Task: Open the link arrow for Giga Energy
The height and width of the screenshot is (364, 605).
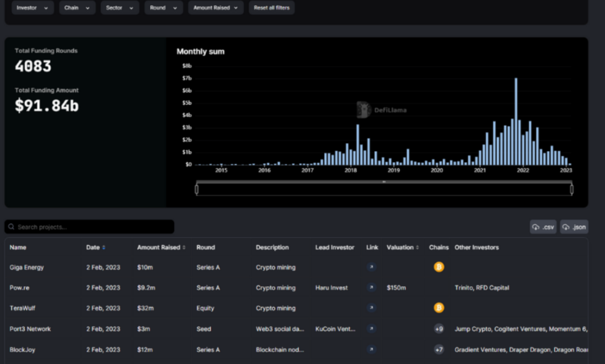Action: pos(371,268)
